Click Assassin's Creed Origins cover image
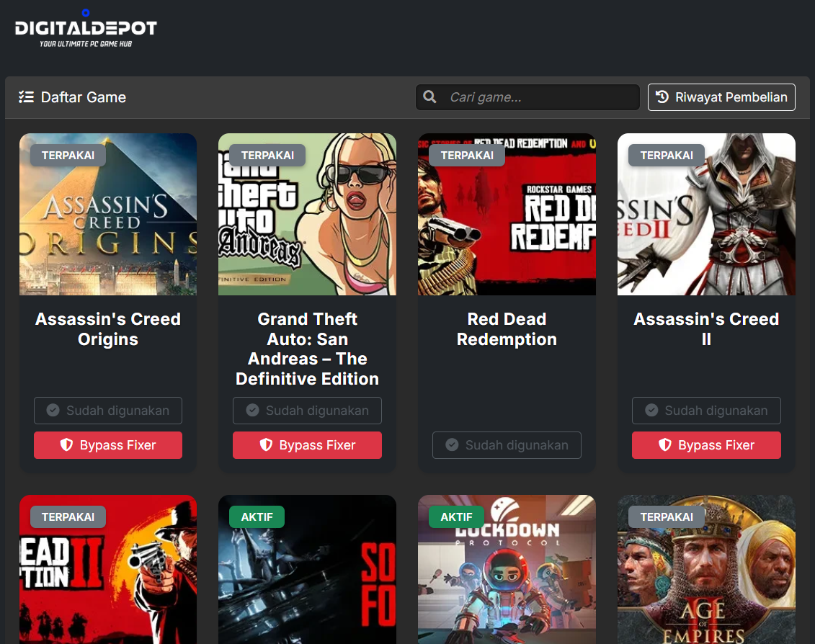 click(108, 214)
